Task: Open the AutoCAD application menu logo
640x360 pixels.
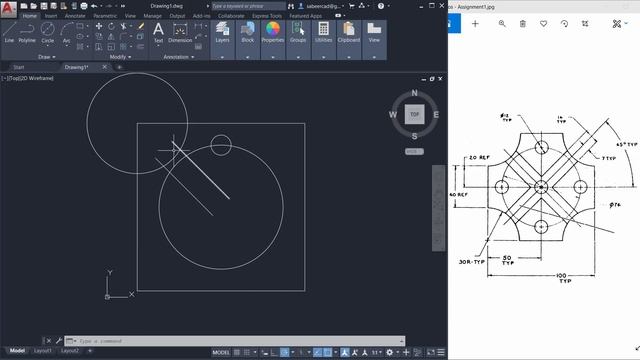Action: pyautogui.click(x=9, y=9)
